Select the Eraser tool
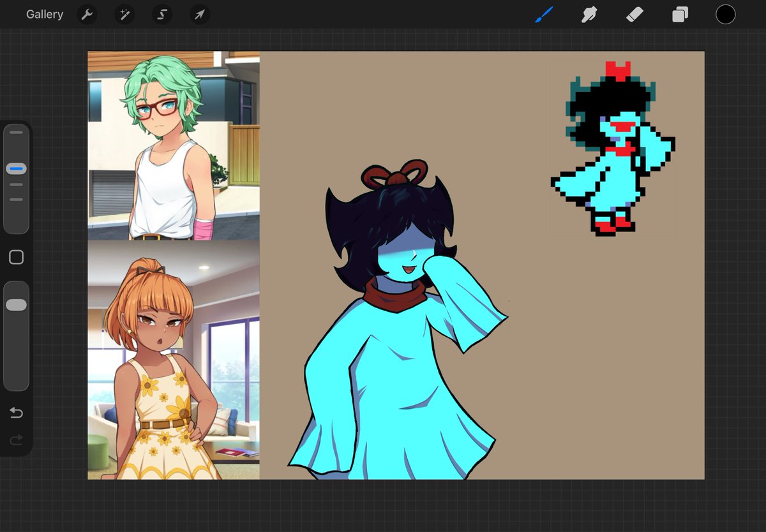 (x=635, y=14)
